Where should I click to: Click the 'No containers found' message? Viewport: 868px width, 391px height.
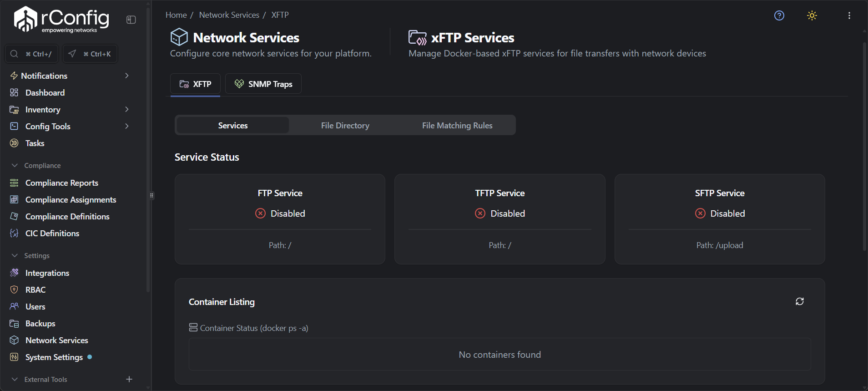pos(500,355)
